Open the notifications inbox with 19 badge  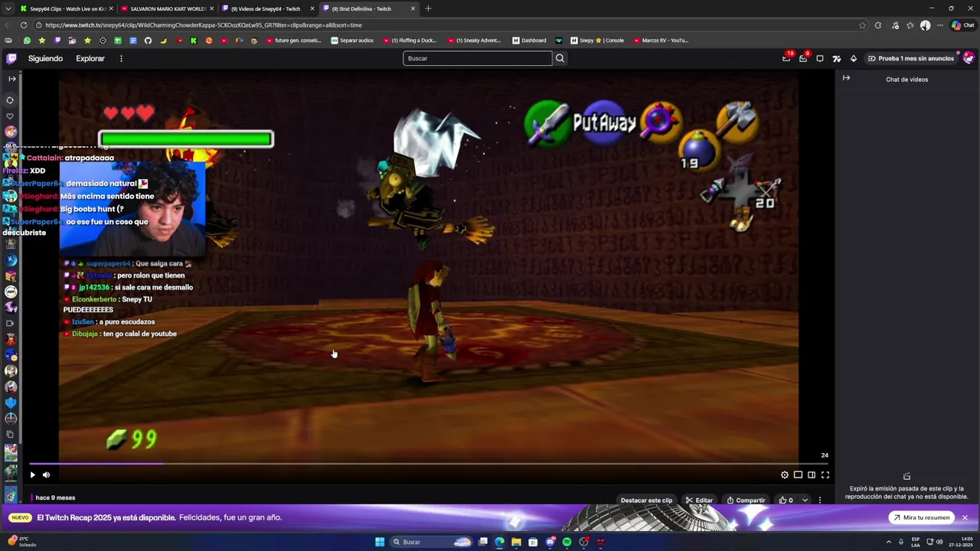click(x=786, y=58)
